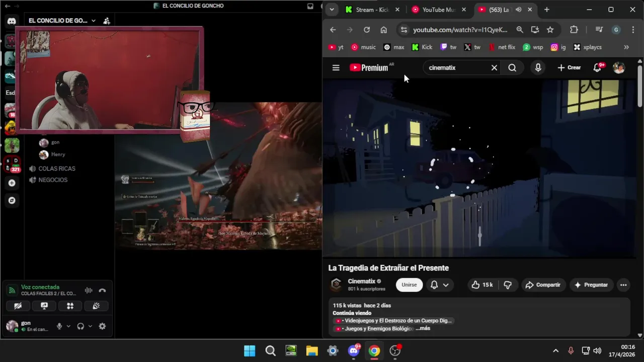Share your screen in Discord
This screenshot has width=644, height=362.
(x=44, y=306)
